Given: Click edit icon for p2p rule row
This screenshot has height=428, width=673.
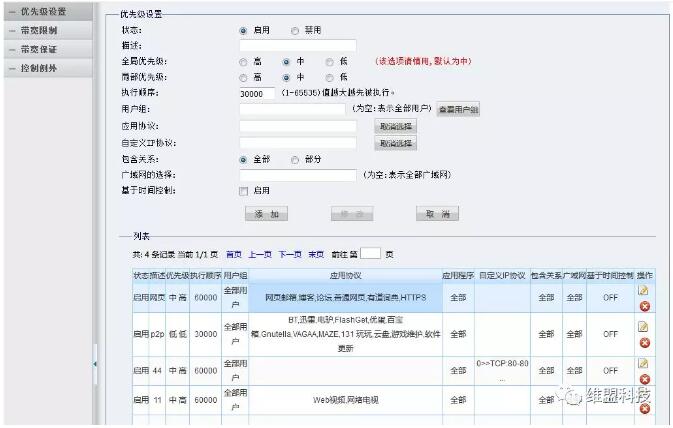Looking at the screenshot, I should [644, 326].
